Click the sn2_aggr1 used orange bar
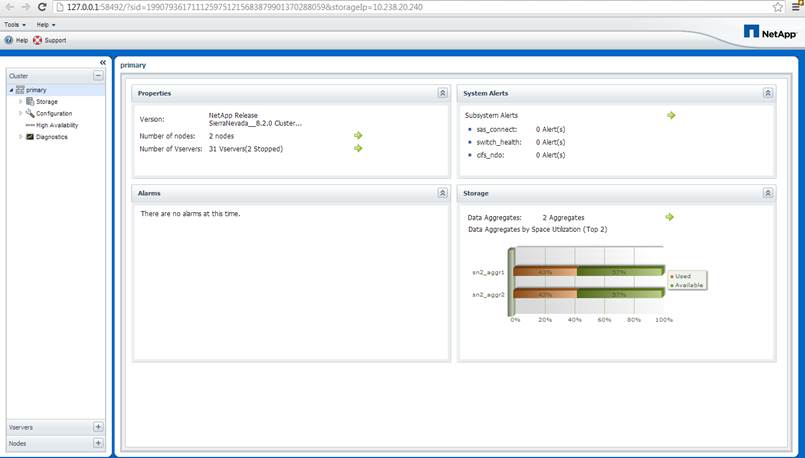This screenshot has height=458, width=805. pyautogui.click(x=545, y=271)
